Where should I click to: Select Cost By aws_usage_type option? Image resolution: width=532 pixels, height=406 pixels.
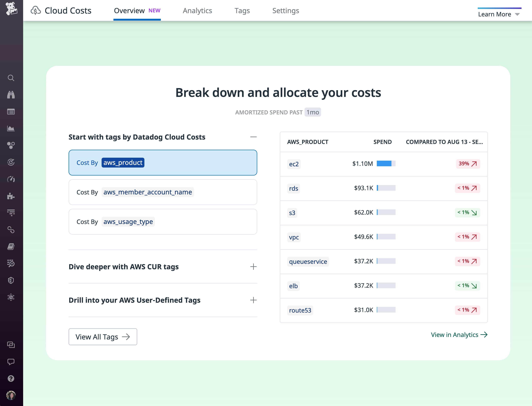click(163, 222)
